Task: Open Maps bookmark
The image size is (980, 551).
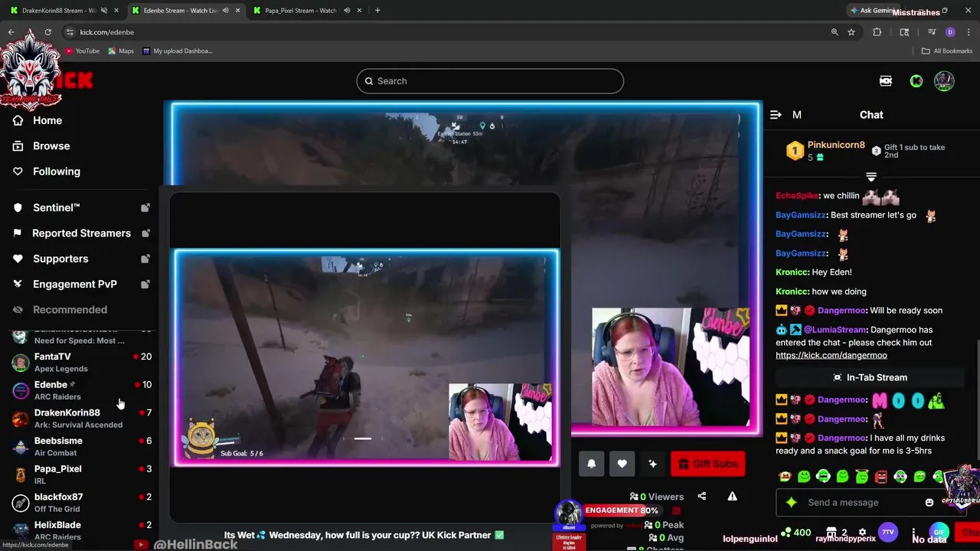Action: point(121,51)
